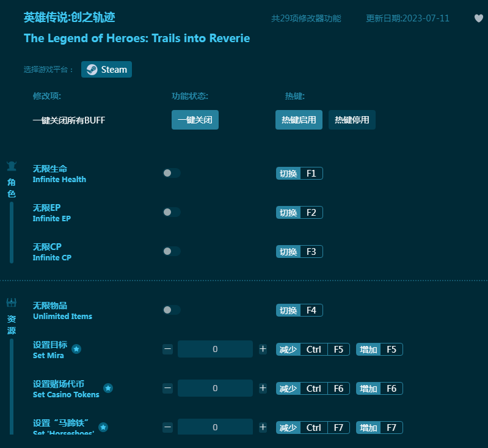Click the Horseshoes value field
Viewport: 488px width, 448px height.
click(215, 427)
